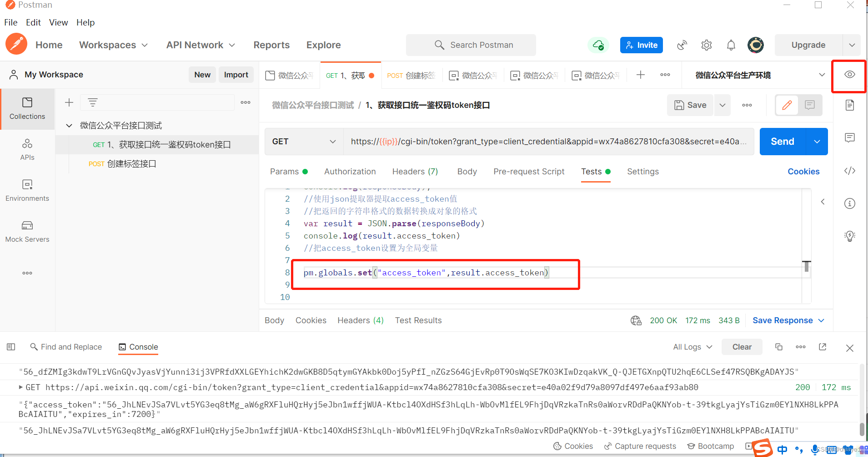Open Collections in the sidebar
The image size is (868, 457).
27,109
